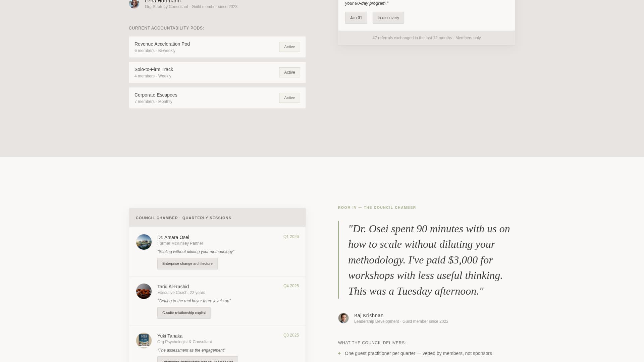Select the Q1 2026 session label
Screen dimensions: 644x362
290,236
